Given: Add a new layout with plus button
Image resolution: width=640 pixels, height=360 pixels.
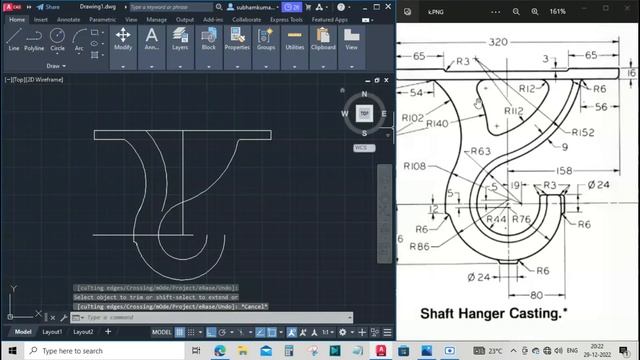Looking at the screenshot, I should click(x=108, y=332).
